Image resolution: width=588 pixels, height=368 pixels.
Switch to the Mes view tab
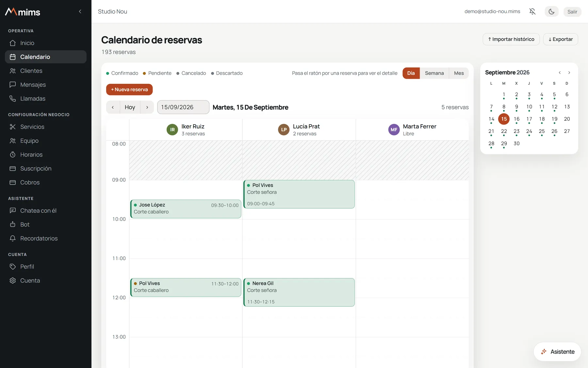click(x=459, y=73)
